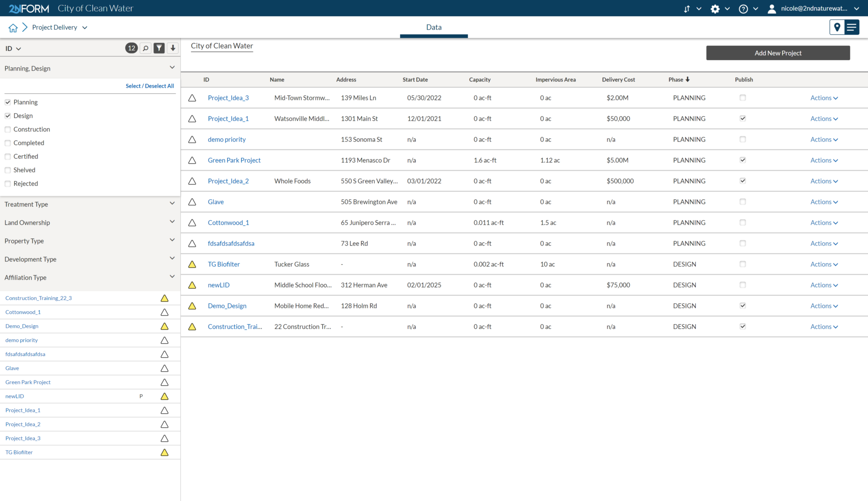Toggle the Publish checkbox for Project_Idea_1
Viewport: 868px width, 501px height.
tap(743, 118)
